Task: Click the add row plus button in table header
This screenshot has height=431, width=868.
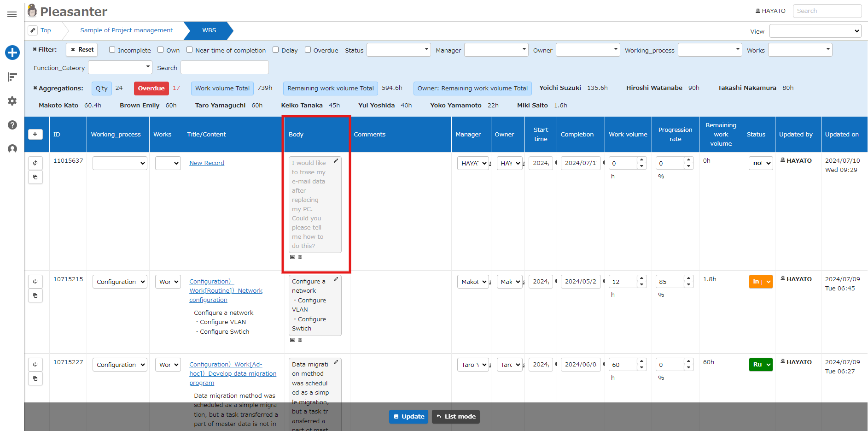Action: 35,134
